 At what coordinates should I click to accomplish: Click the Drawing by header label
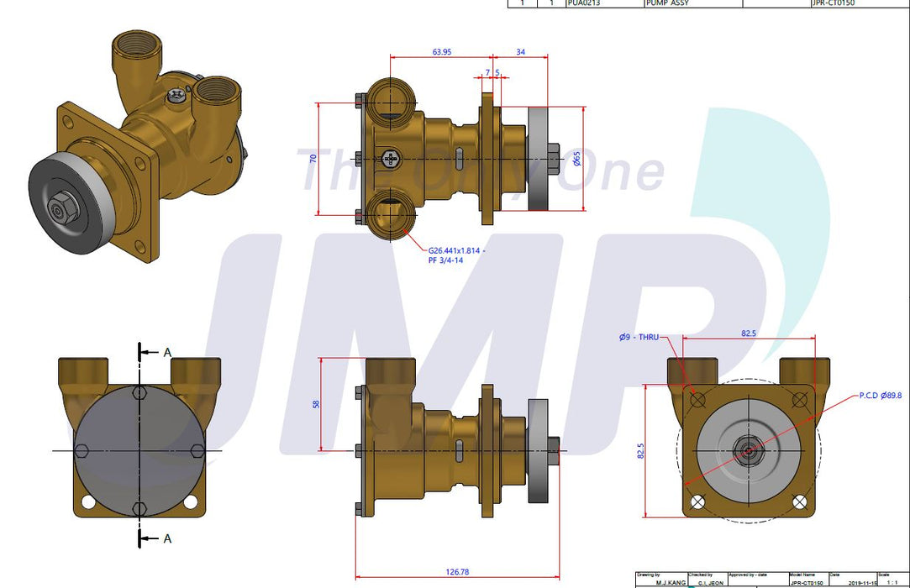pos(648,575)
